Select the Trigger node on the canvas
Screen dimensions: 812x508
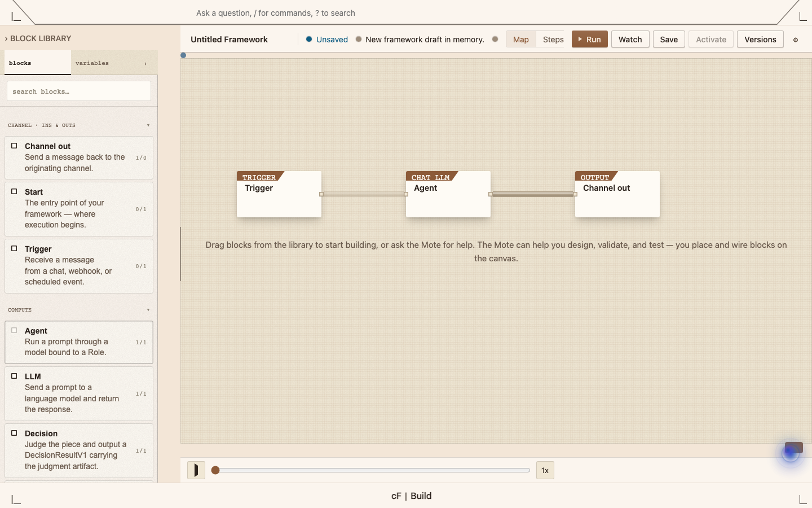point(279,194)
